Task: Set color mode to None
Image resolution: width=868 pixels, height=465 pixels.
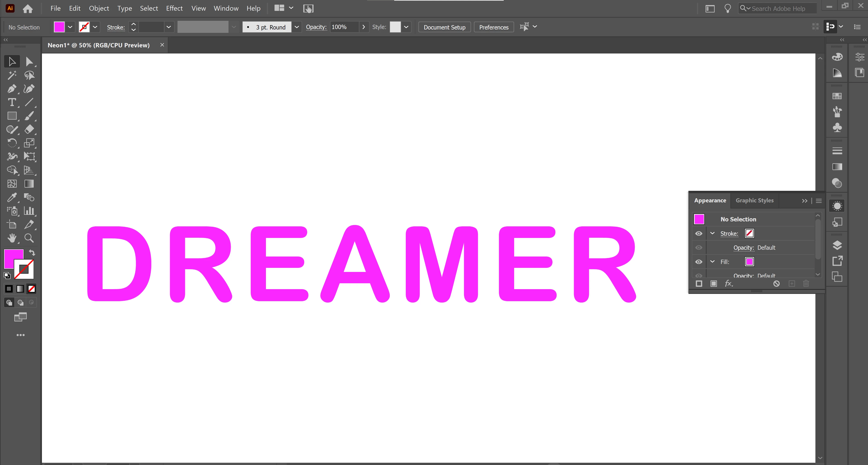Action: (32, 288)
